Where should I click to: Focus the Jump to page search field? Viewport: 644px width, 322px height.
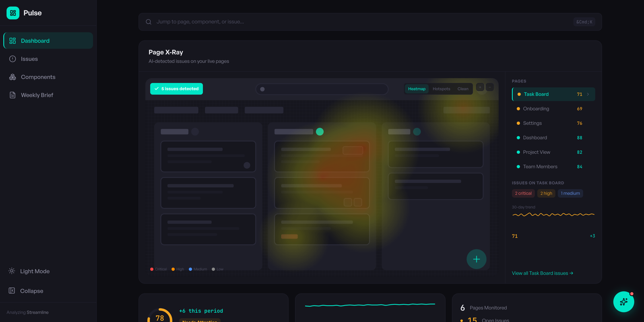pos(370,22)
